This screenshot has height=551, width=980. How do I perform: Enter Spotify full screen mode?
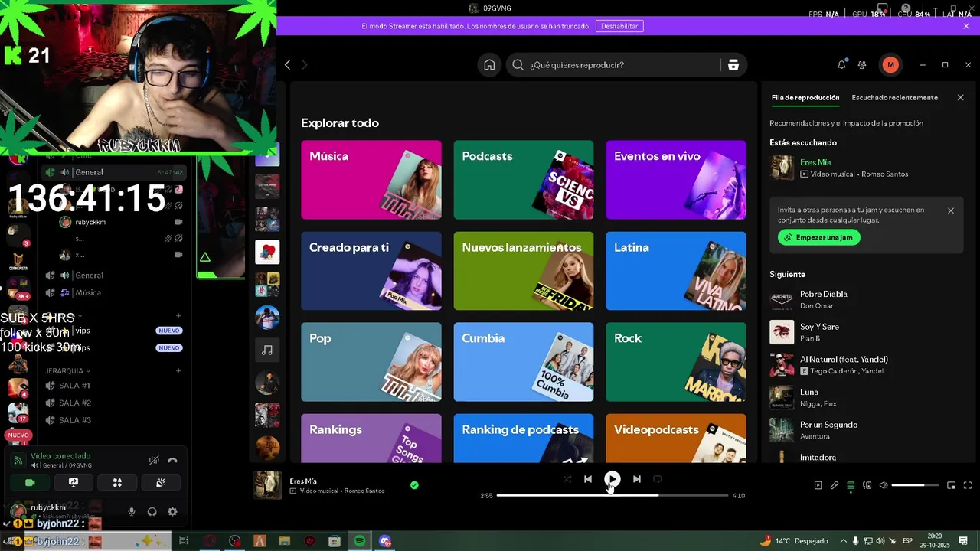(x=968, y=485)
